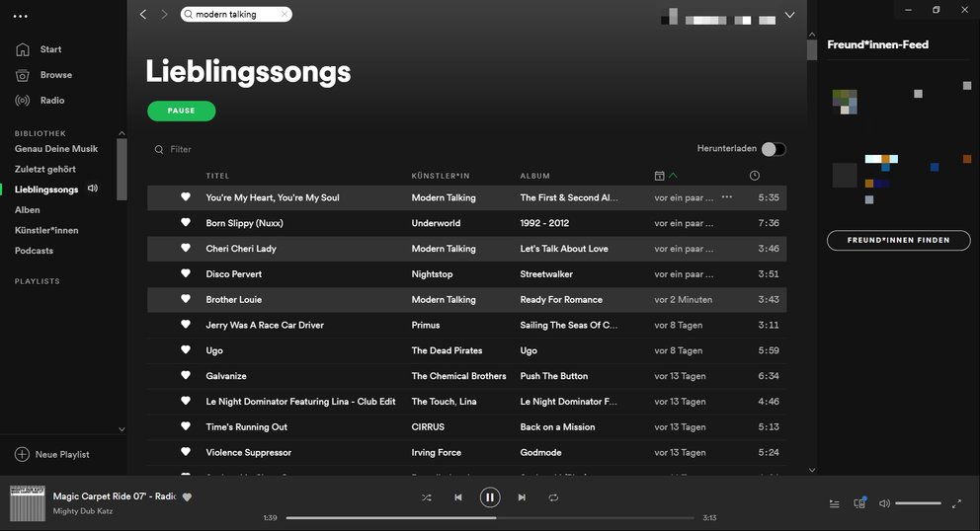Sort by the clock duration column icon
Screen dimensions: 980x531
755,176
